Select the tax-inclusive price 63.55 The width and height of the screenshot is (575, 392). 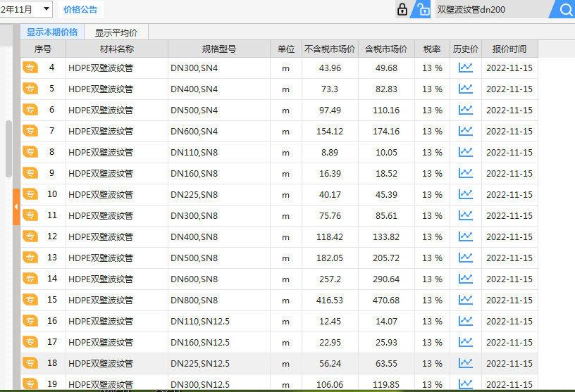coord(386,364)
